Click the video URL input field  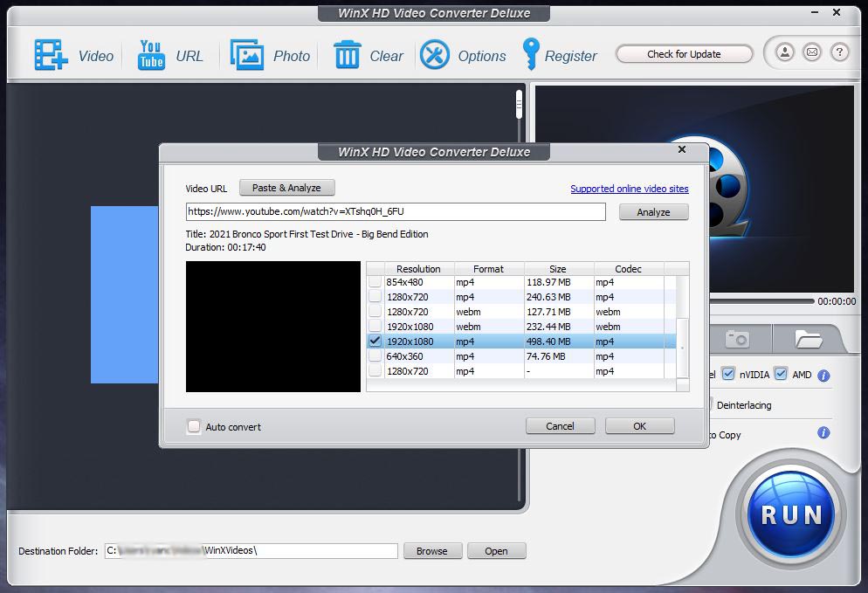(395, 212)
